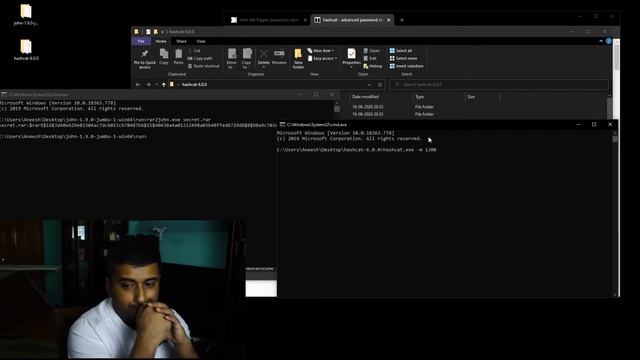The image size is (640, 360).
Task: Go back in File Explorer navigation
Action: 138,84
